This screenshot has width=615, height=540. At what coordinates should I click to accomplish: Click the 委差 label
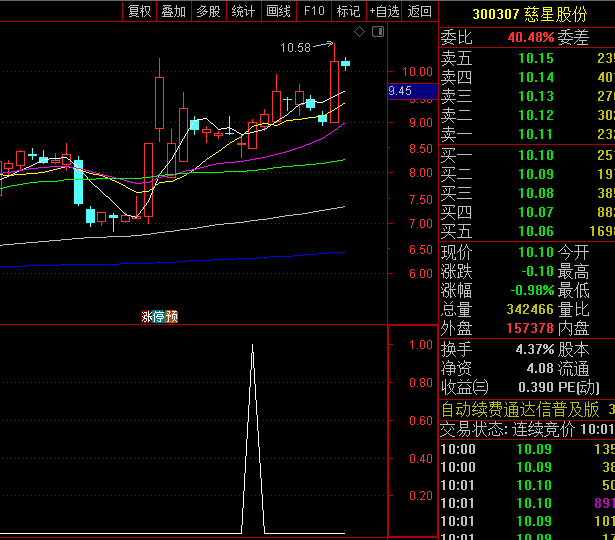573,37
